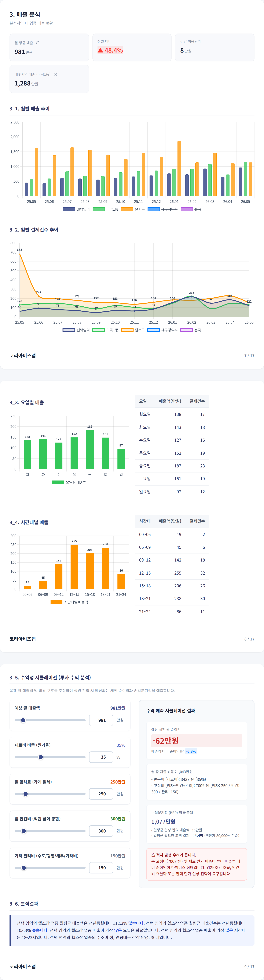Click the 일 bar labeled 97
The width and height of the screenshot is (264, 980).
121,459
